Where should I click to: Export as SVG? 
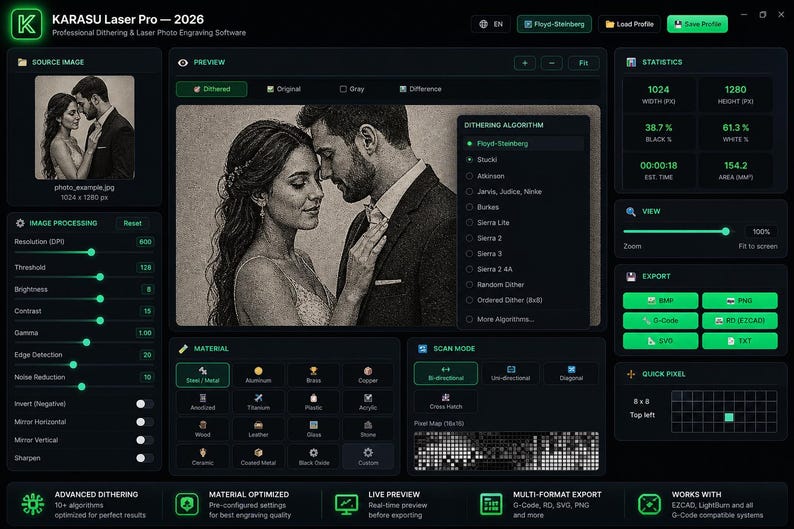660,341
